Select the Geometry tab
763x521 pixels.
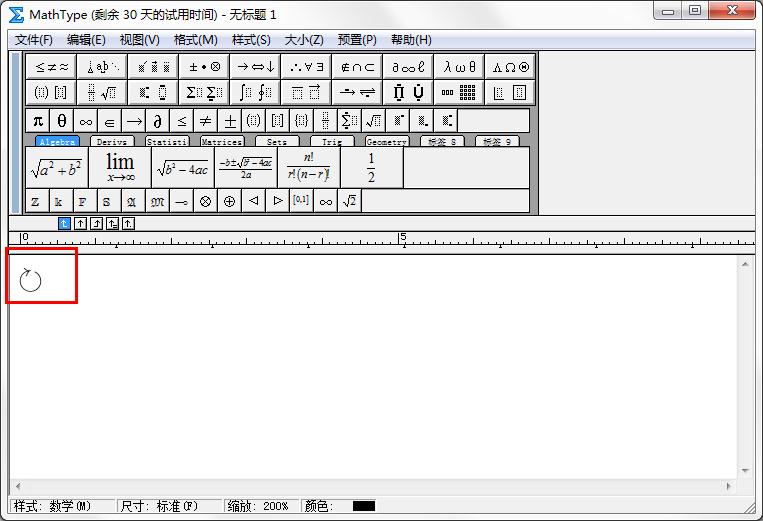(x=386, y=142)
